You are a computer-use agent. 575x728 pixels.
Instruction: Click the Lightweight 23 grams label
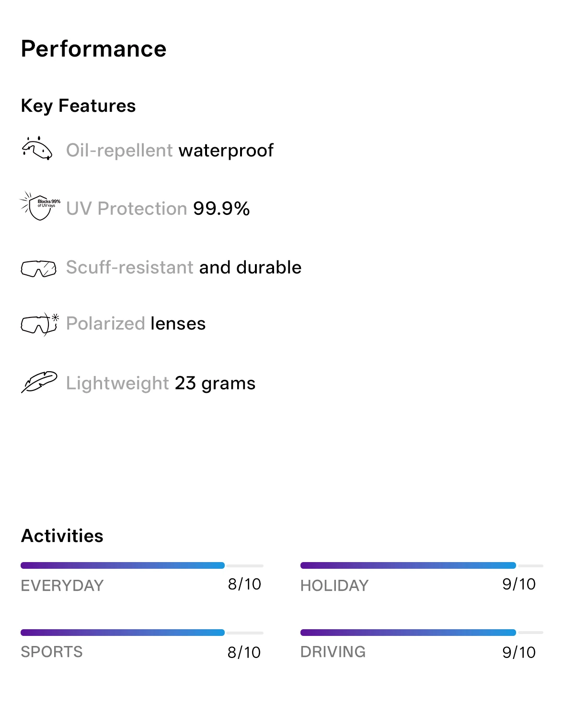(x=161, y=383)
